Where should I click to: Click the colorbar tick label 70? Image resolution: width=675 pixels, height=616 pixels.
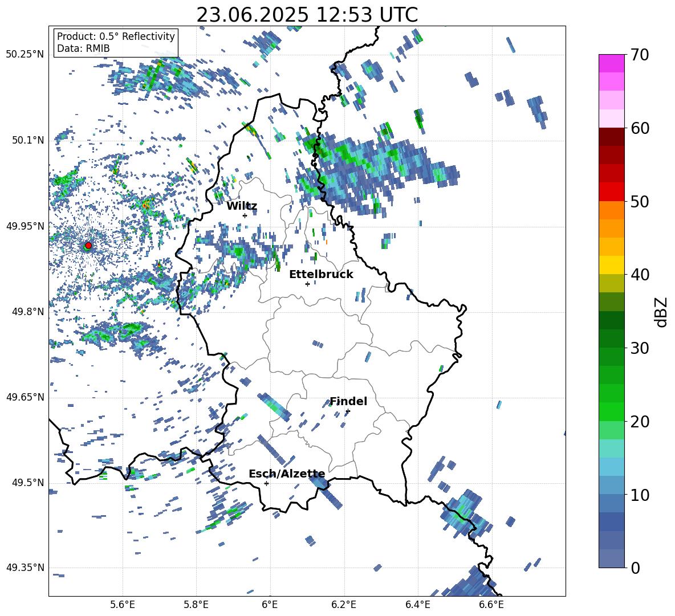coord(640,55)
